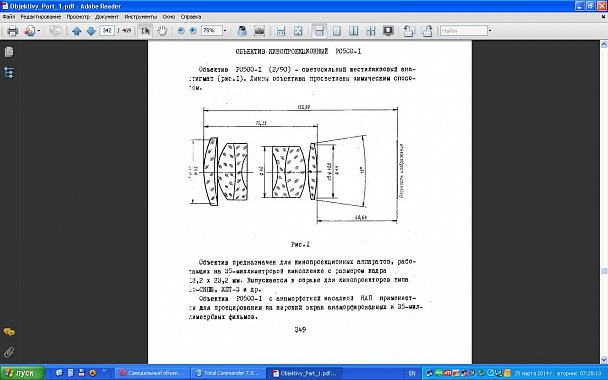This screenshot has width=608, height=380.
Task: Click the Print icon in toolbar
Action: tap(12, 31)
